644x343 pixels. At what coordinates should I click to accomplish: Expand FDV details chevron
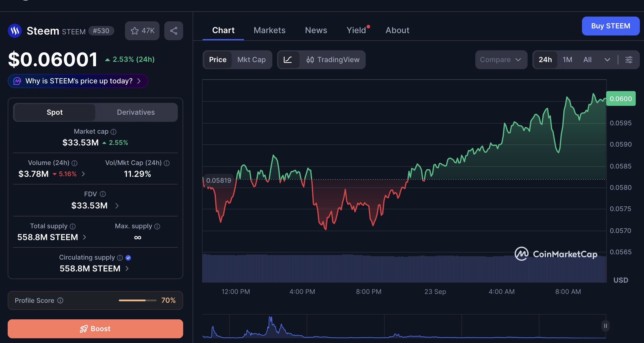point(117,206)
